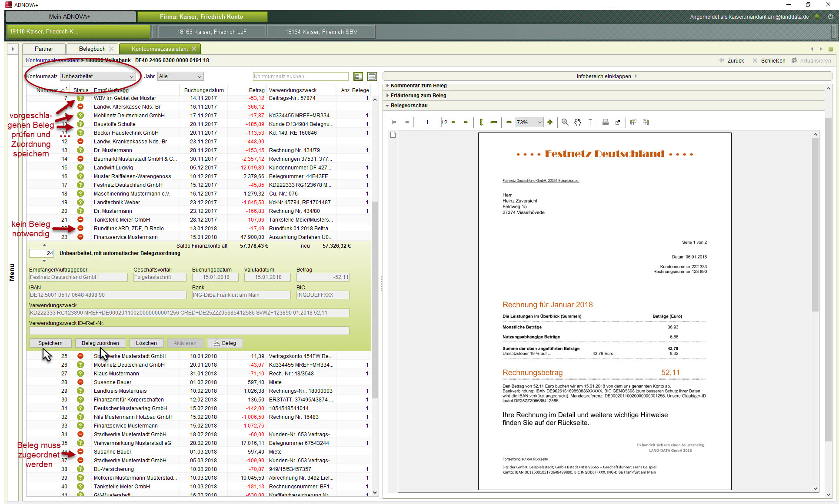Switch to detail form view icon
839x504 pixels.
[x=358, y=76]
